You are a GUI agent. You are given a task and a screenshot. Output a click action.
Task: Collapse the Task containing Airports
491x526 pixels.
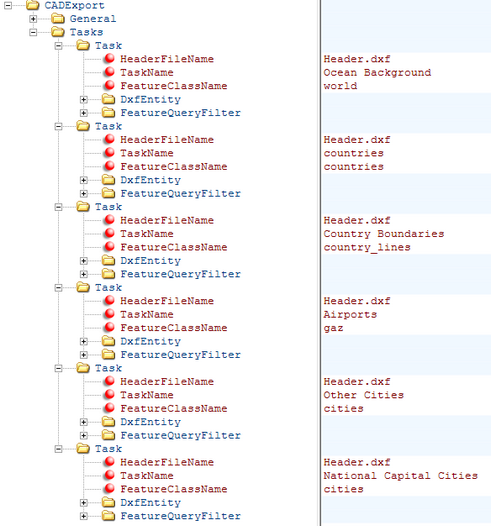pyautogui.click(x=58, y=287)
